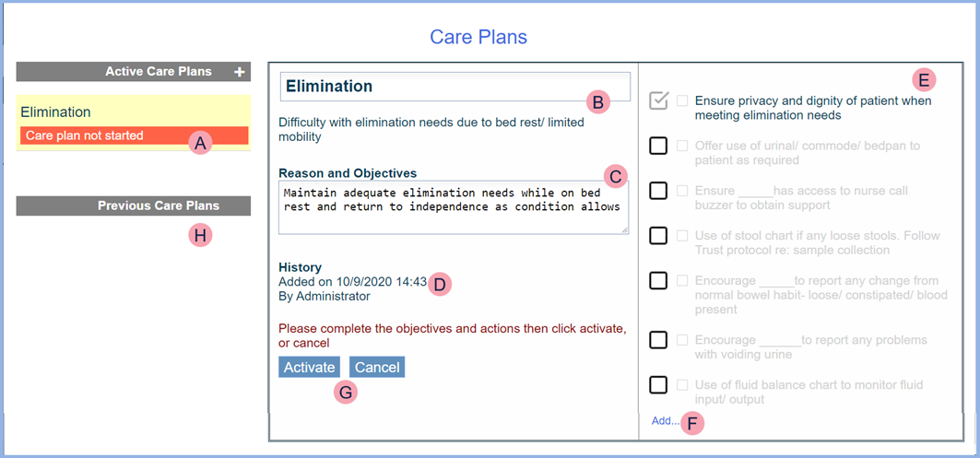Image resolution: width=980 pixels, height=458 pixels.
Task: Check the large box for 'Use of stool chart'
Action: [658, 236]
